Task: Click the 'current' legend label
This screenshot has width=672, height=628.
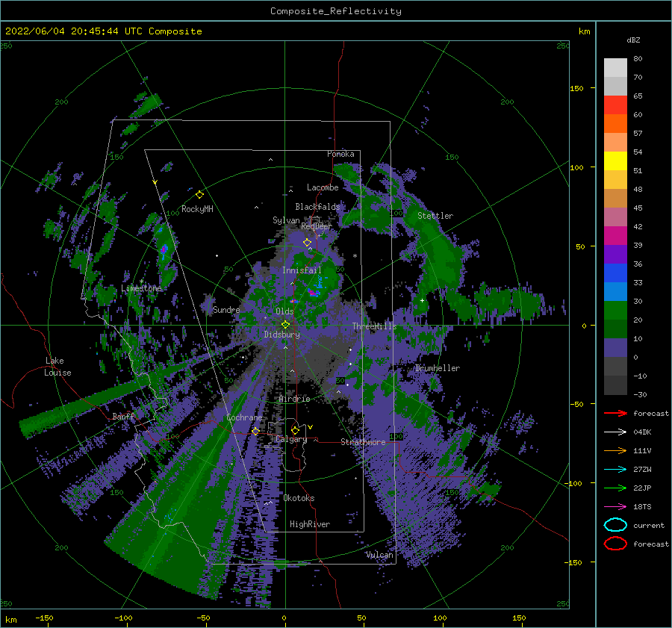Action: click(x=649, y=526)
